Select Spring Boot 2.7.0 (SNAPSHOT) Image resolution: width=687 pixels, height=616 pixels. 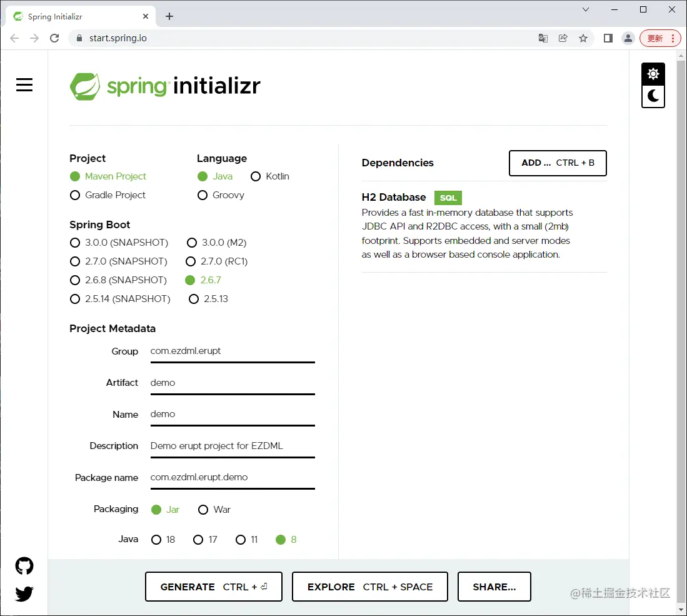pos(118,261)
